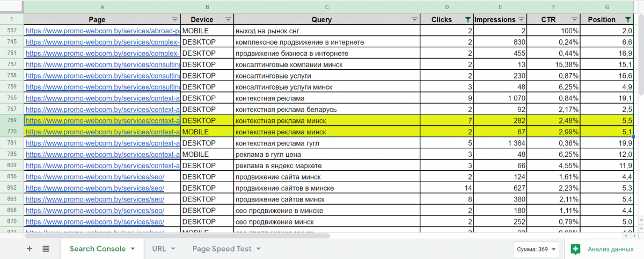Select column C header

[327, 7]
